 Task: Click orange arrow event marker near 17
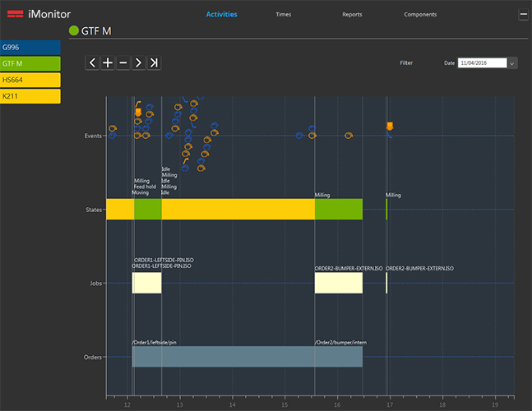point(390,126)
